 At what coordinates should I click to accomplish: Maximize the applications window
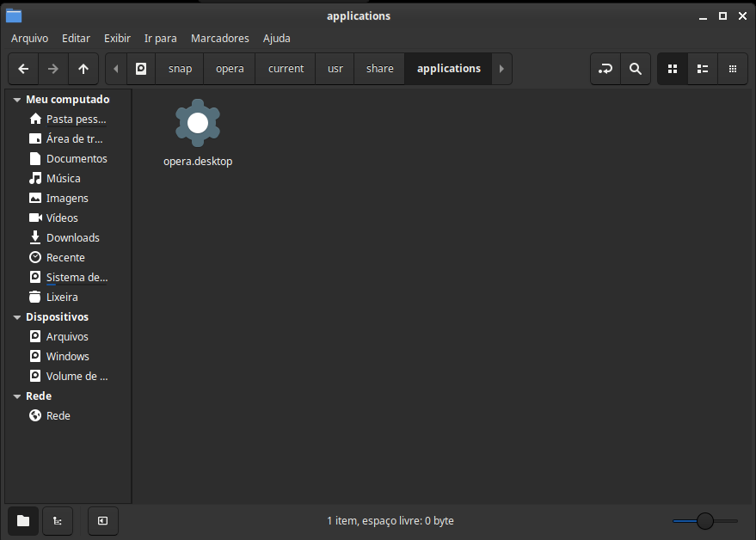722,16
